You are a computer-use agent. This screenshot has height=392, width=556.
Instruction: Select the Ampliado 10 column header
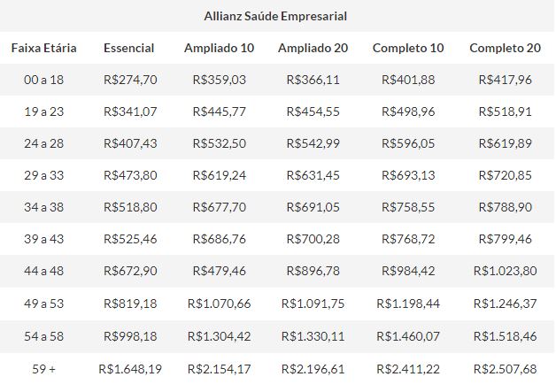pos(219,48)
